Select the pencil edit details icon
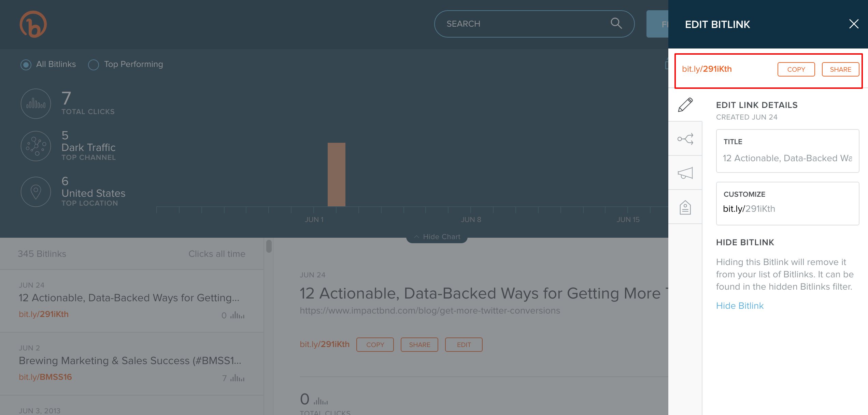868x415 pixels. tap(685, 105)
